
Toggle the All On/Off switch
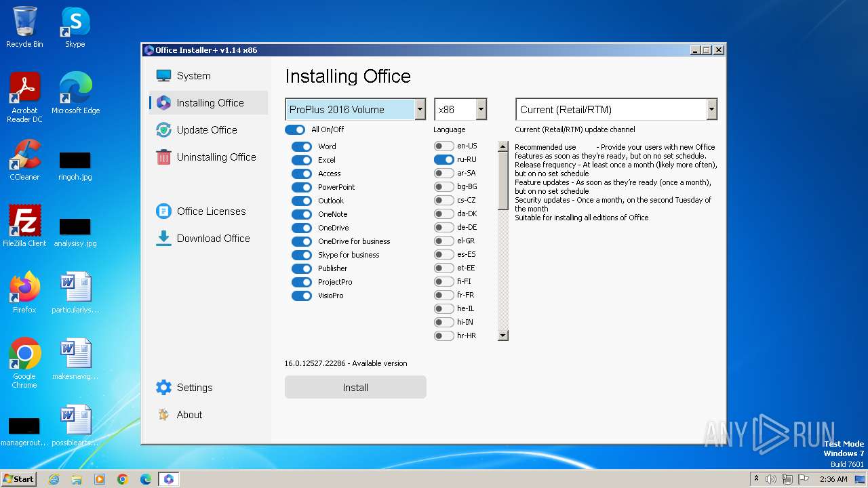pos(295,129)
